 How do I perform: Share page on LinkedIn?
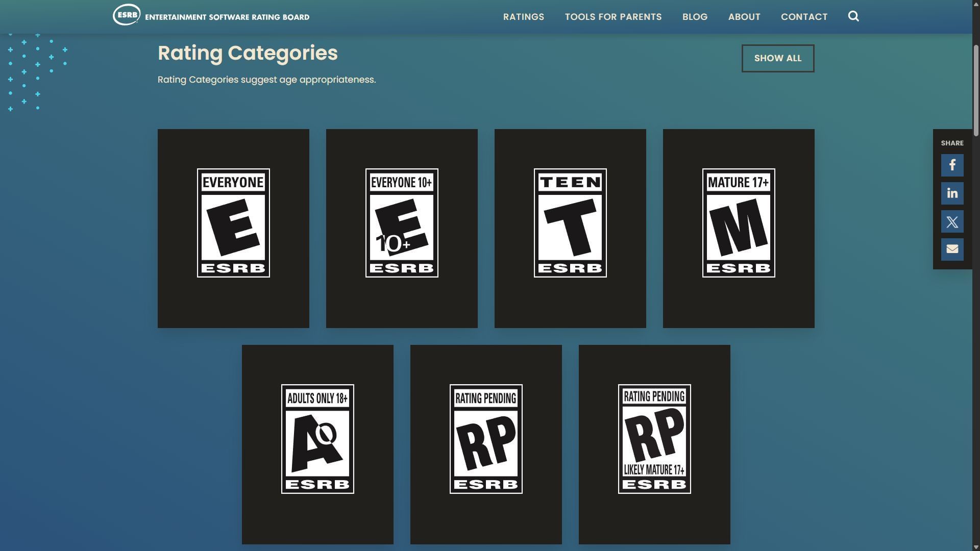952,193
